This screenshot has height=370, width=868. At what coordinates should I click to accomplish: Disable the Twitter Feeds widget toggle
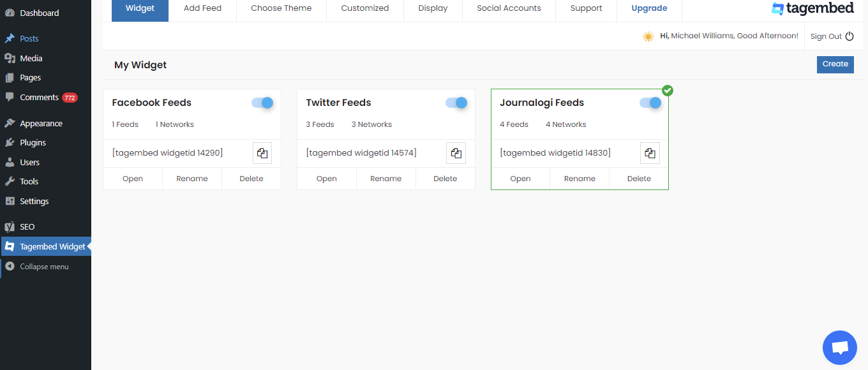pyautogui.click(x=456, y=103)
